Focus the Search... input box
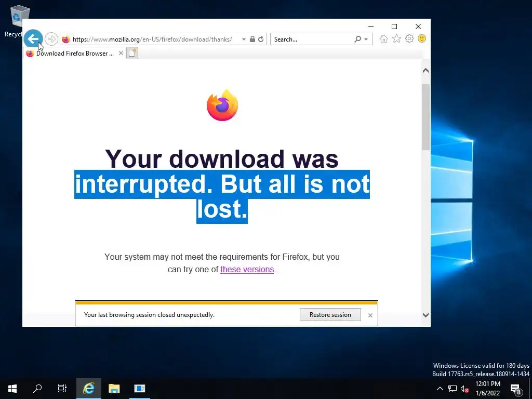The image size is (532, 399). coord(312,39)
